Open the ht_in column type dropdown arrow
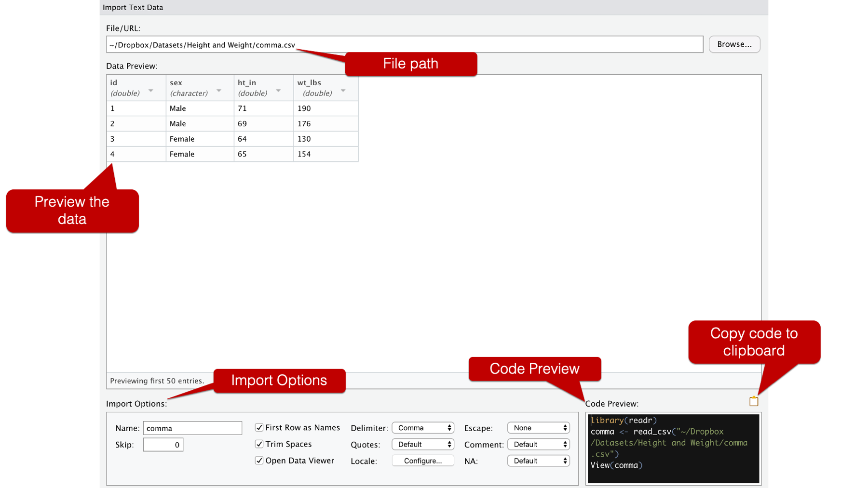The width and height of the screenshot is (868, 488). click(x=278, y=91)
